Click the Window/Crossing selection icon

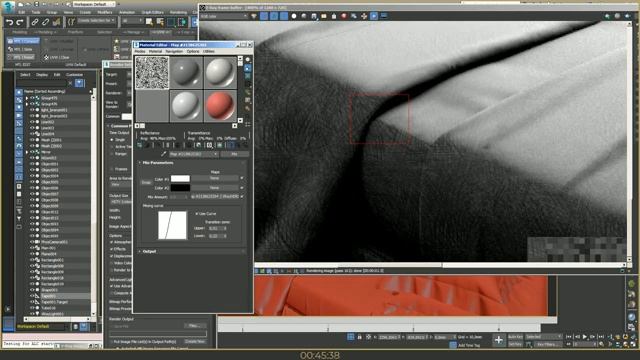coord(182,22)
